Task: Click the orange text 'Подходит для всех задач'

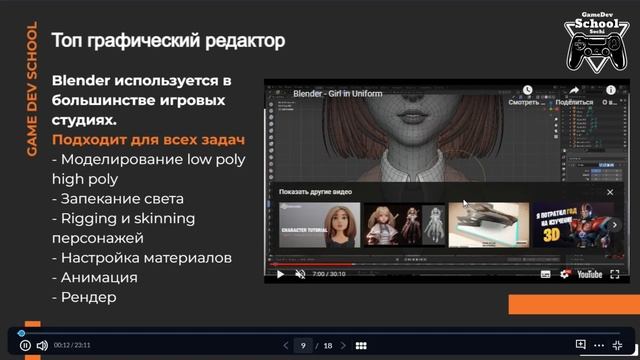Action: click(149, 140)
